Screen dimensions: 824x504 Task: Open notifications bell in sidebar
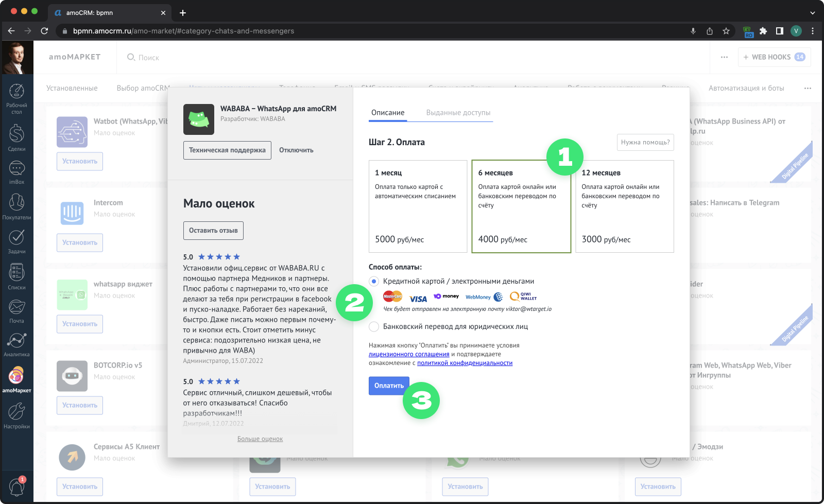(x=16, y=486)
